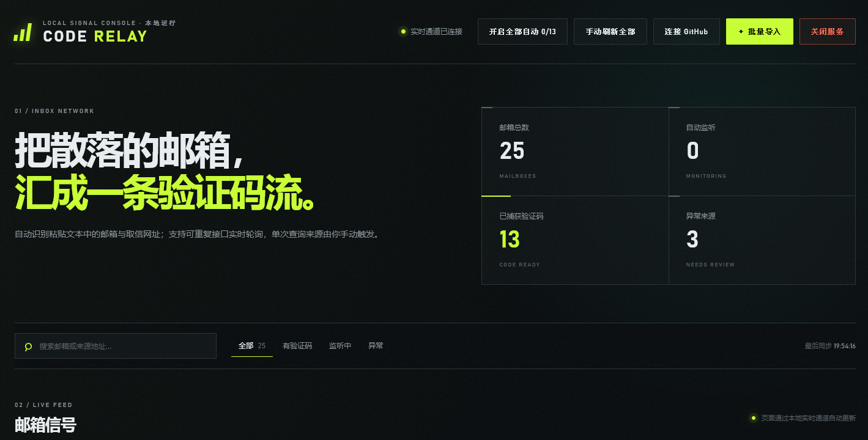This screenshot has width=868, height=440.
Task: Click the 实时通道已连接 status text
Action: tap(436, 32)
